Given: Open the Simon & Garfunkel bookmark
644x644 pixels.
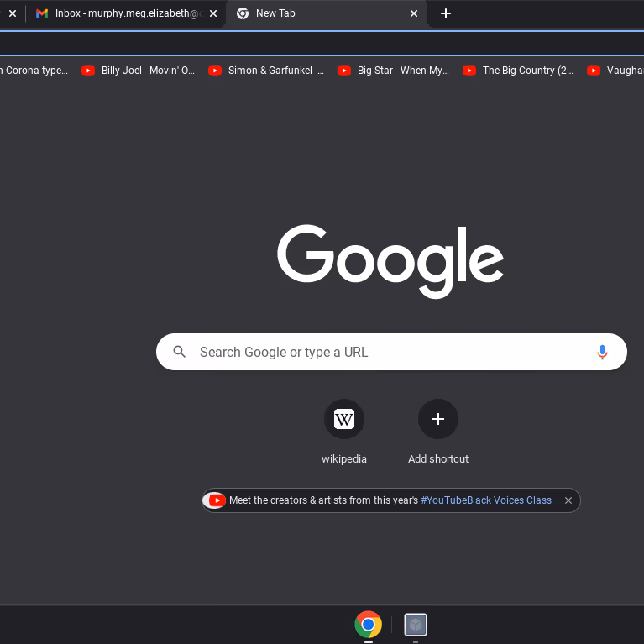Looking at the screenshot, I should tap(266, 71).
